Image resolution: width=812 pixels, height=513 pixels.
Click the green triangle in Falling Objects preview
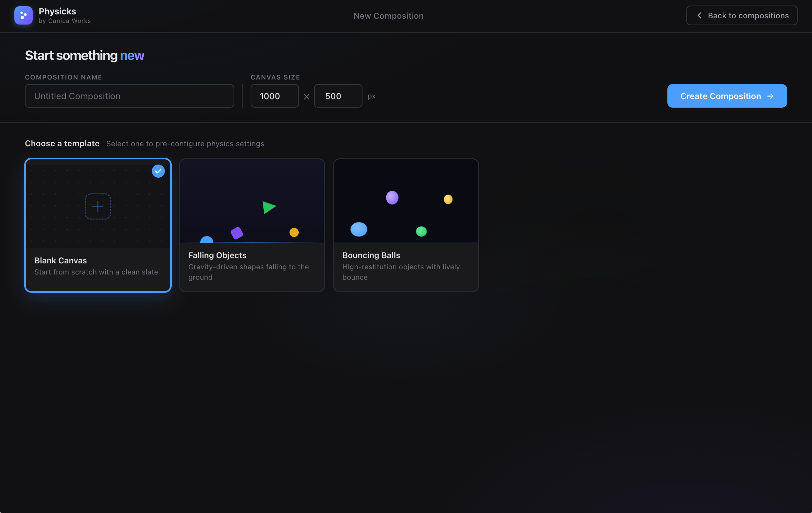click(x=269, y=207)
